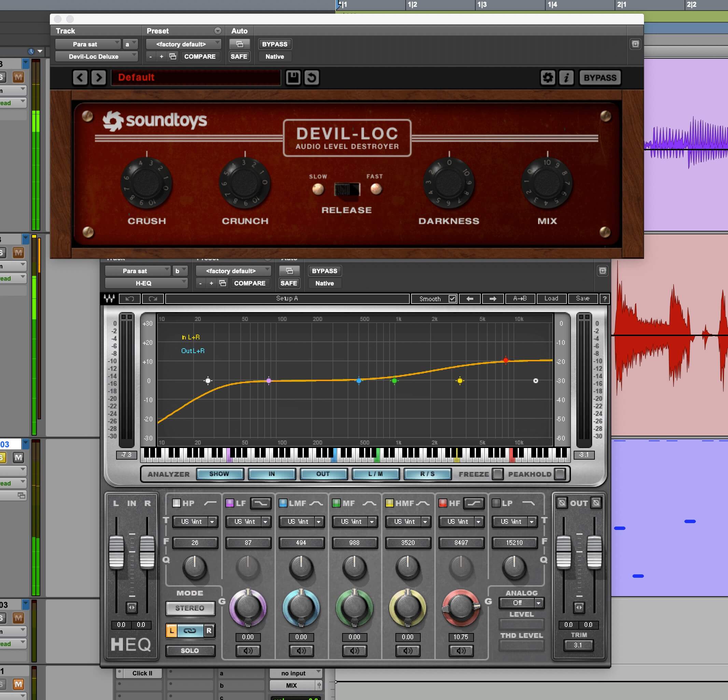Viewport: 728px width, 700px height.
Task: Solo the HF band speaker icon
Action: [x=461, y=650]
